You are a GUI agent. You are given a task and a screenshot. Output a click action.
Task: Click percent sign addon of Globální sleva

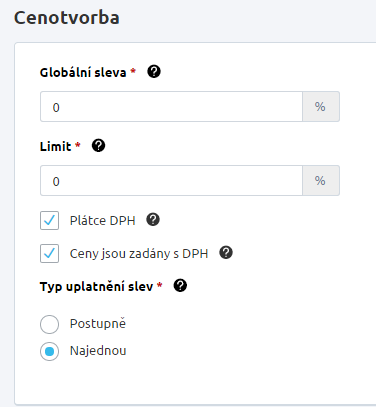click(321, 107)
